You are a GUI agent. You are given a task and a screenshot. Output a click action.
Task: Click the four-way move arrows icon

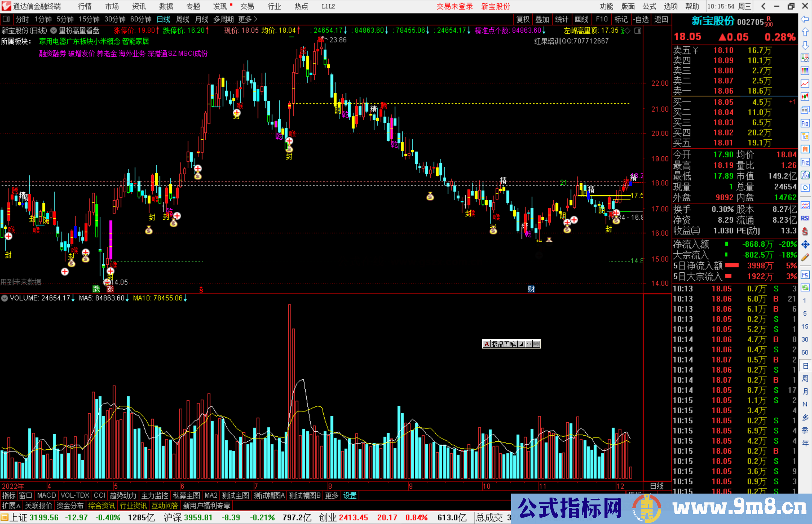(x=805, y=245)
